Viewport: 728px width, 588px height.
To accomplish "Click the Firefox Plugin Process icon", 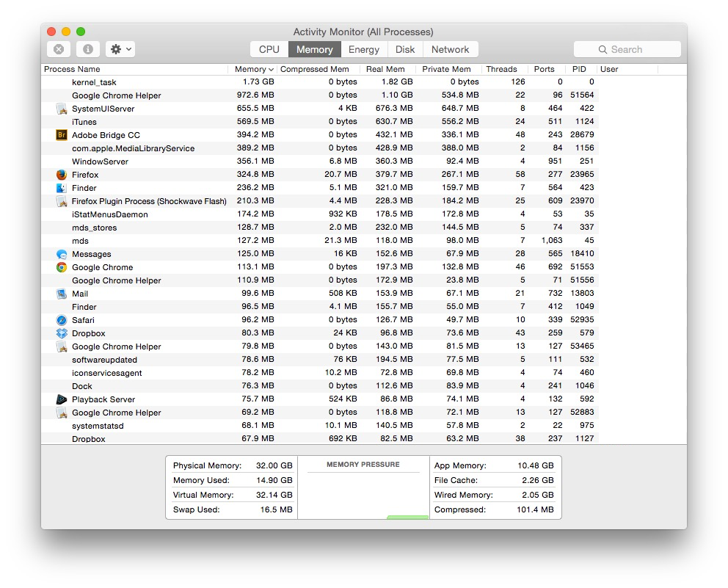I will [x=62, y=201].
